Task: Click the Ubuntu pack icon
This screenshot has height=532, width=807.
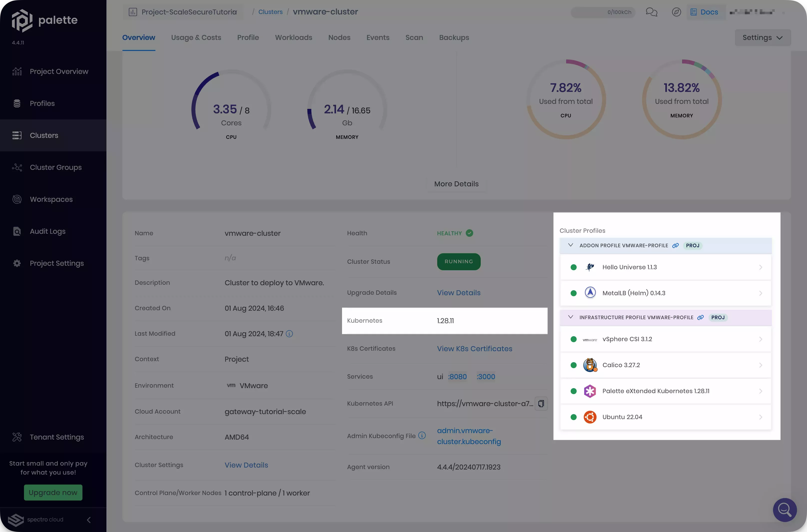Action: click(x=590, y=417)
